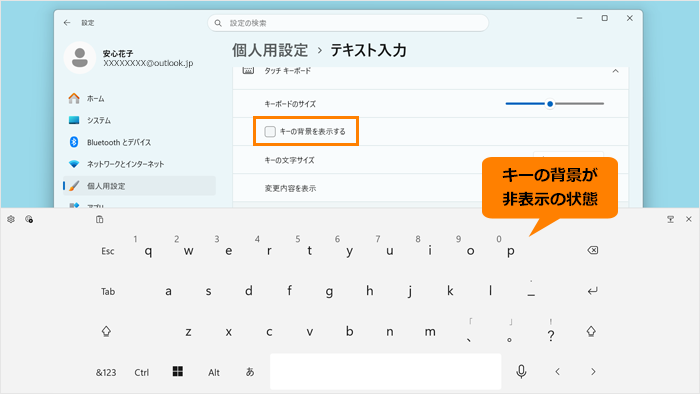
Task: Tap the p key
Action: coord(511,251)
